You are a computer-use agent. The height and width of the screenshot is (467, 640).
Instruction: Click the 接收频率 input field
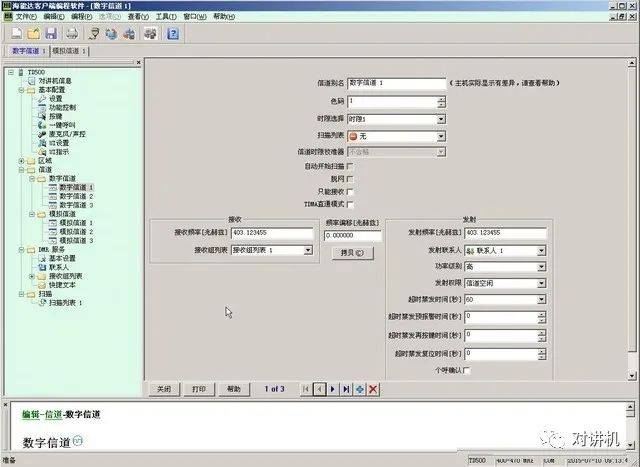coord(273,233)
